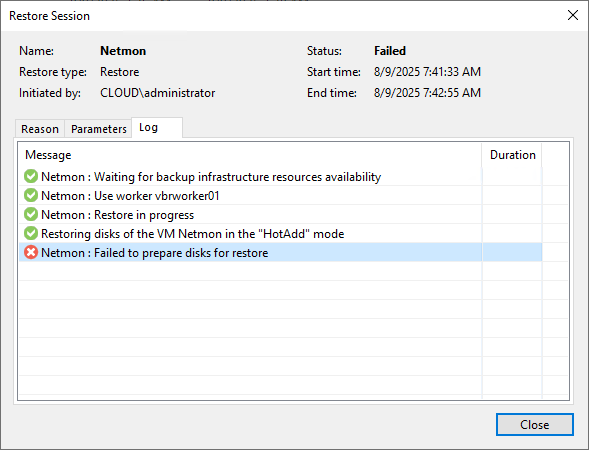Click the green success icon beside Waiting for backup infrastructure

pos(31,176)
